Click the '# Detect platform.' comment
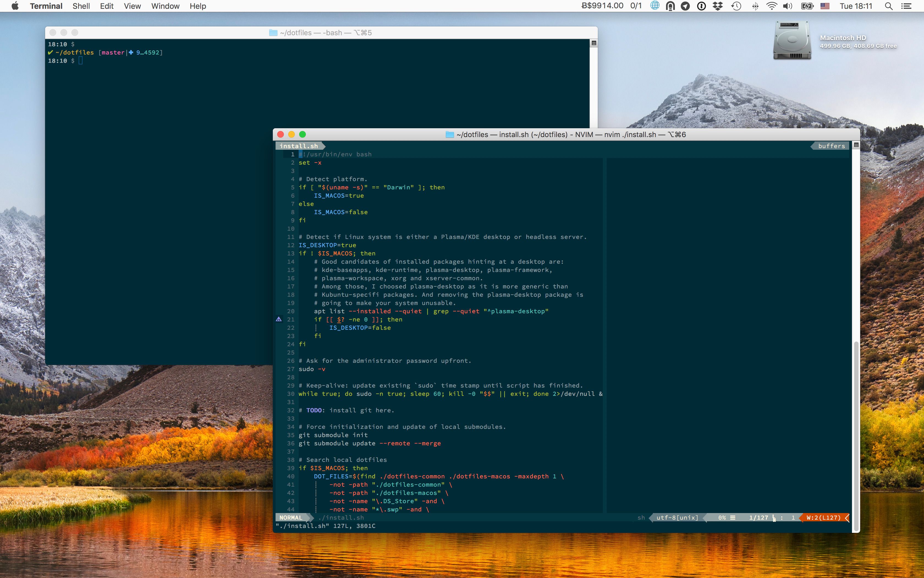 pos(333,179)
